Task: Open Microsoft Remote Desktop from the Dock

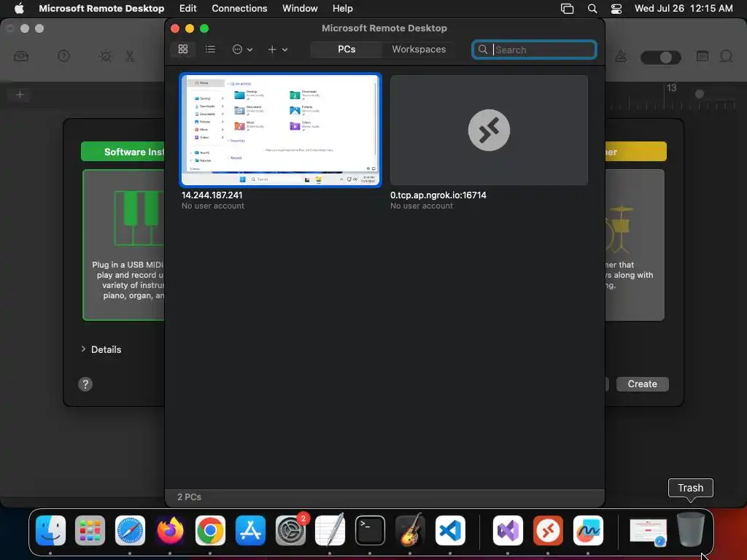Action: 548,530
